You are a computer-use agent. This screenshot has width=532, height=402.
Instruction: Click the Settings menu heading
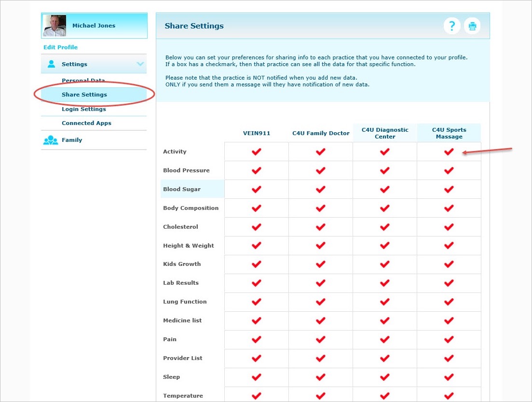[74, 64]
